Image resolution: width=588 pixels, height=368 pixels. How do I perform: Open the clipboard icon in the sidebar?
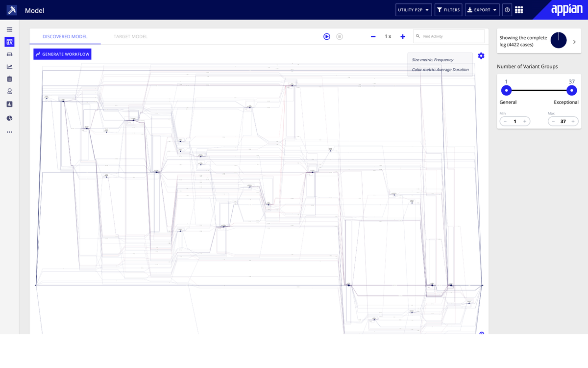click(9, 79)
